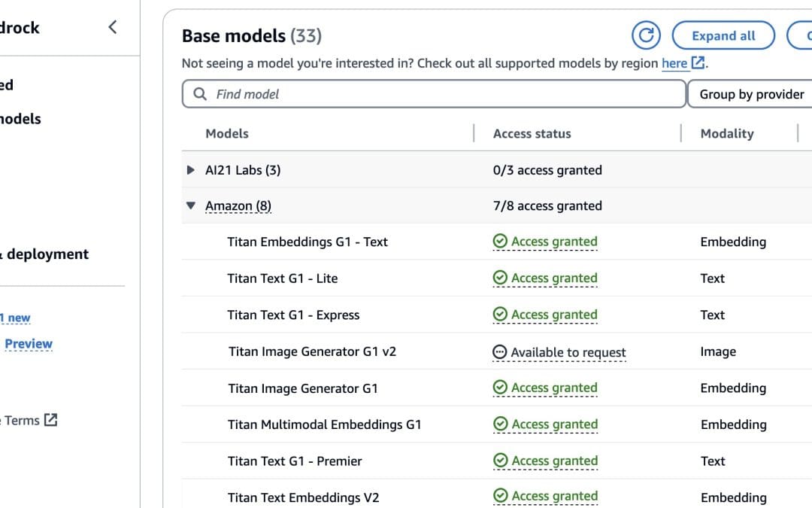Collapse the sidebar with the chevron arrow

pyautogui.click(x=113, y=28)
